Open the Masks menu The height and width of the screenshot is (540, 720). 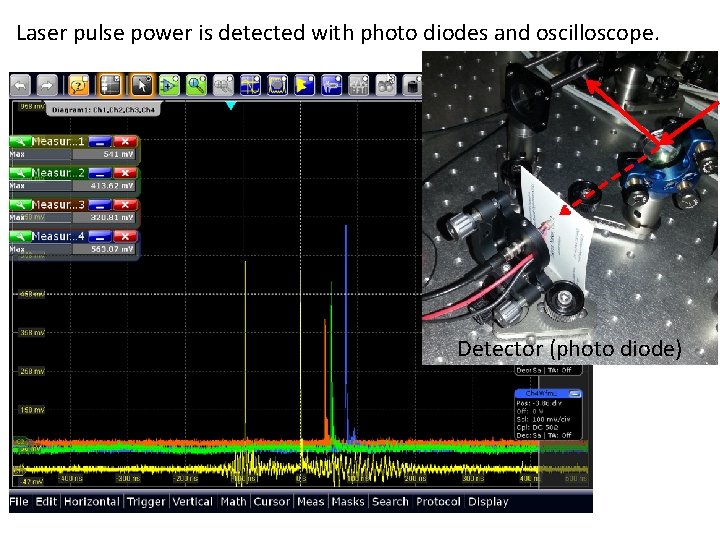coord(348,501)
